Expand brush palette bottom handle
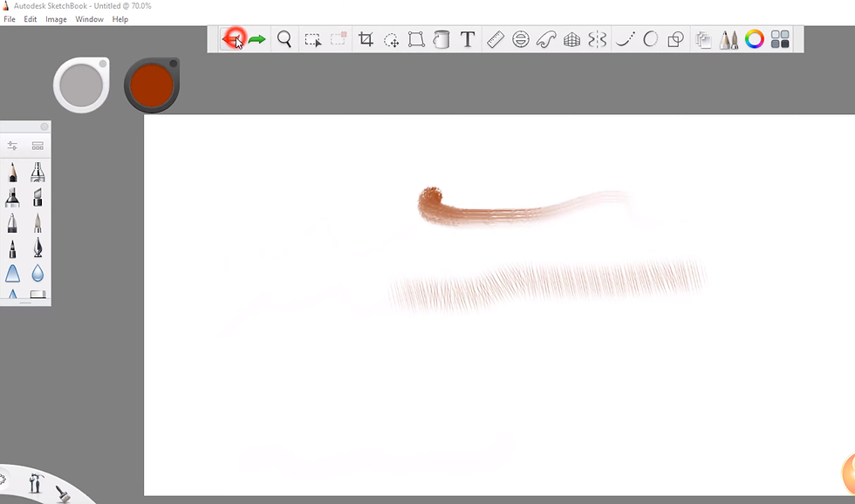This screenshot has width=855, height=504. (x=25, y=303)
